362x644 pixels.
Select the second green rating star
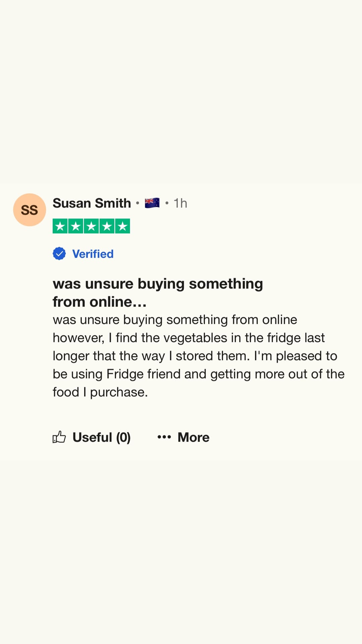pyautogui.click(x=76, y=226)
